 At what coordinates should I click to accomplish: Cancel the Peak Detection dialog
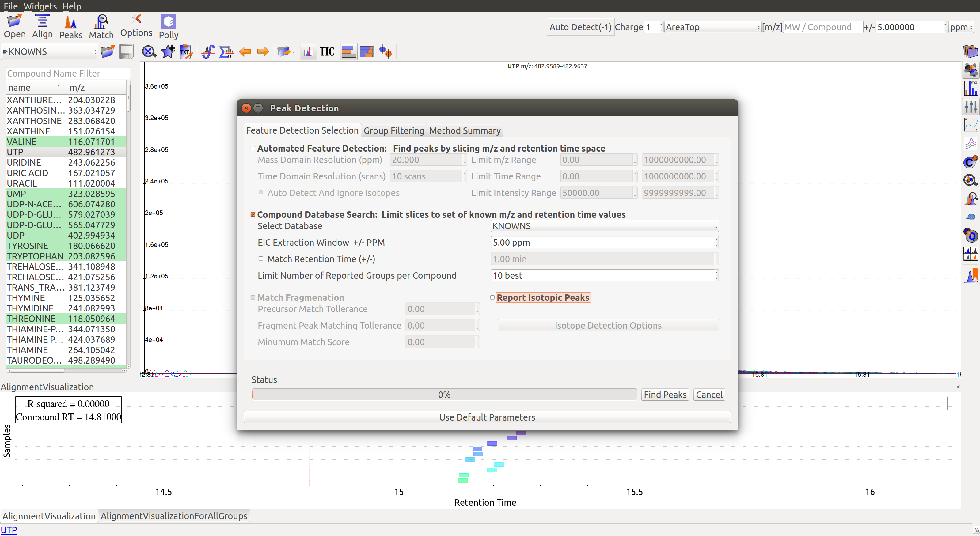pos(709,394)
